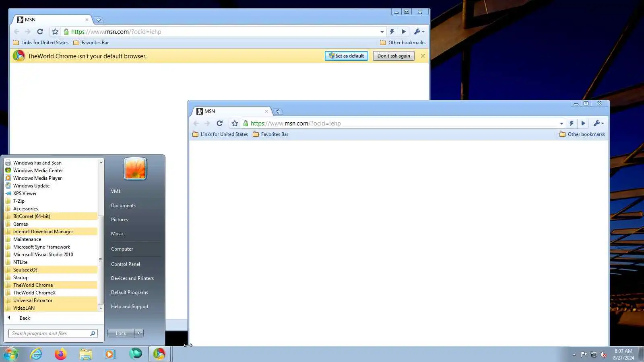Click back arrow in the back browser window
The image size is (644, 362).
click(x=17, y=31)
